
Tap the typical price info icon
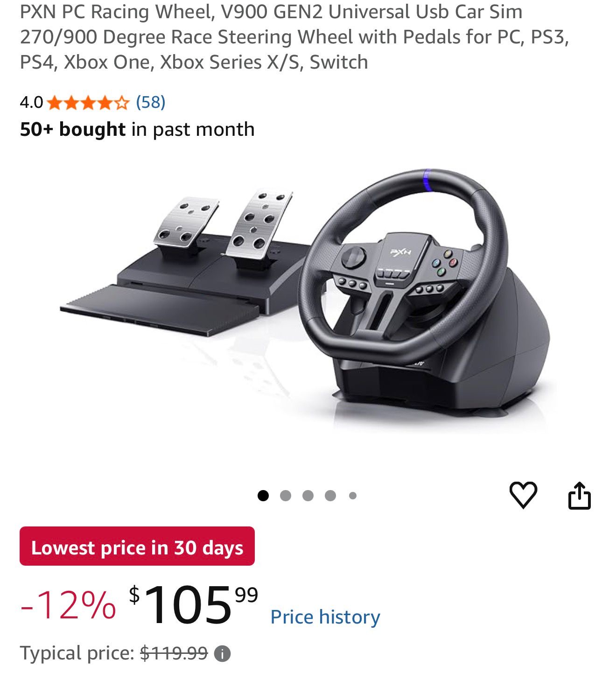(x=222, y=653)
